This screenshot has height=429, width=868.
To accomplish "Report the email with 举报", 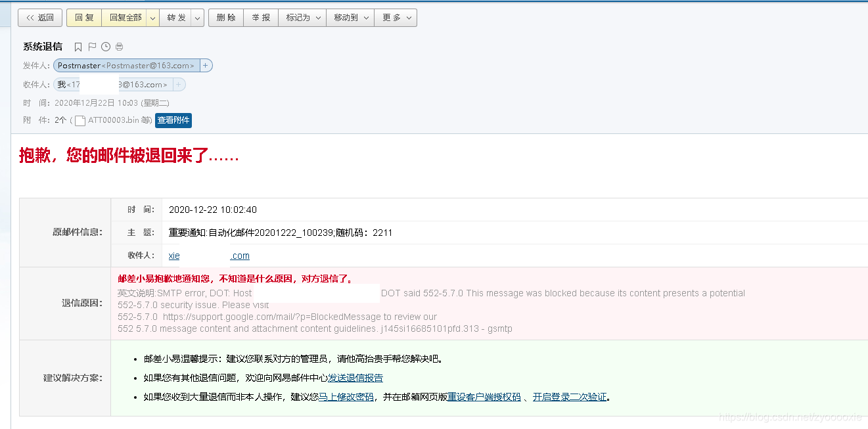I will (x=261, y=18).
